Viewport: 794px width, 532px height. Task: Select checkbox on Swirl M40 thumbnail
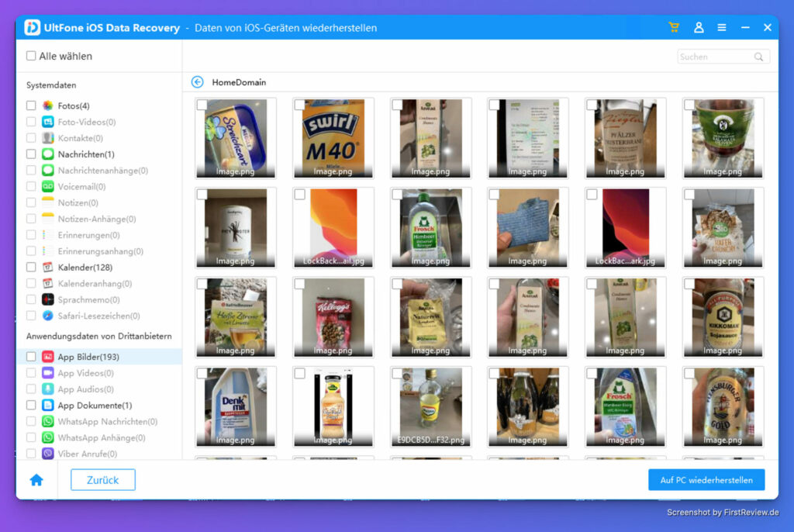[300, 105]
